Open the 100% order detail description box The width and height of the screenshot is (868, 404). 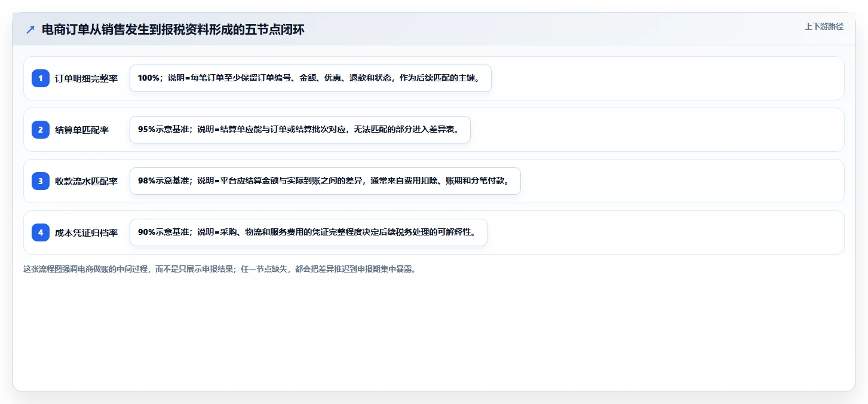(x=311, y=78)
